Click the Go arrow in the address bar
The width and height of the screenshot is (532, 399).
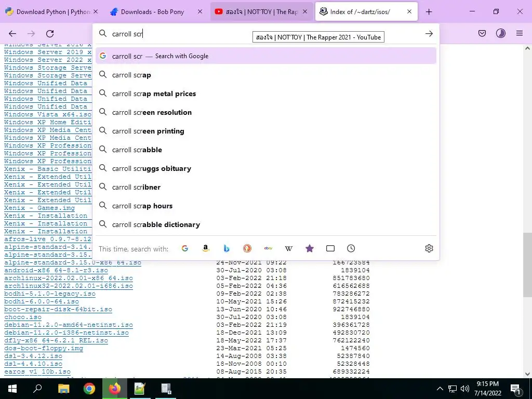(429, 34)
